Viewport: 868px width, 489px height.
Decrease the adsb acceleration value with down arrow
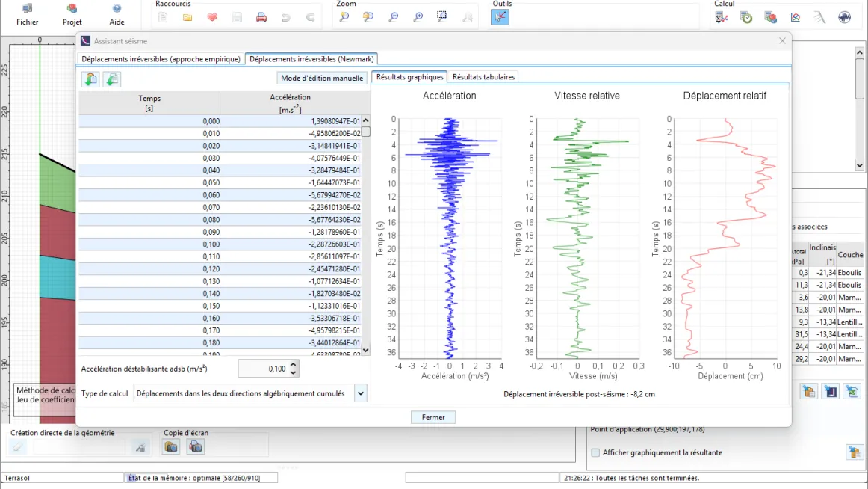pyautogui.click(x=293, y=372)
